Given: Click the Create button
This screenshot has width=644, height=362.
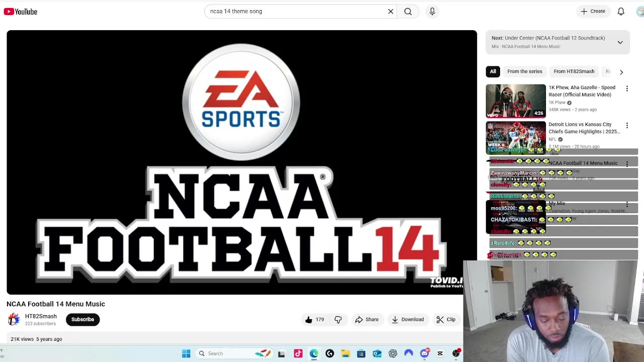Looking at the screenshot, I should point(593,11).
